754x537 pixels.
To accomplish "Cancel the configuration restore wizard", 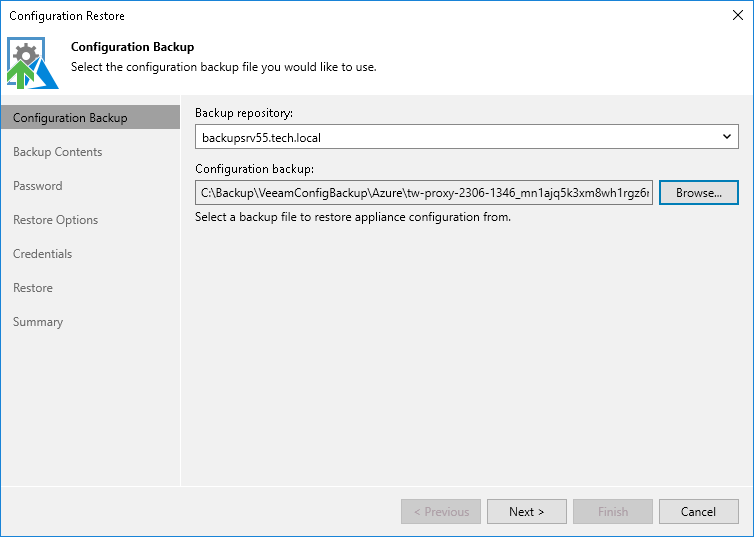I will point(698,512).
